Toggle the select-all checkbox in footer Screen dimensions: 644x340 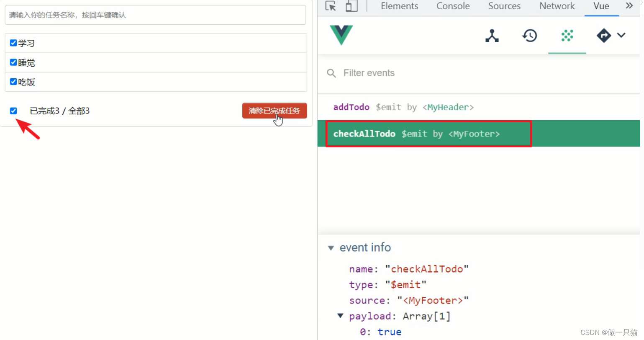[x=13, y=111]
